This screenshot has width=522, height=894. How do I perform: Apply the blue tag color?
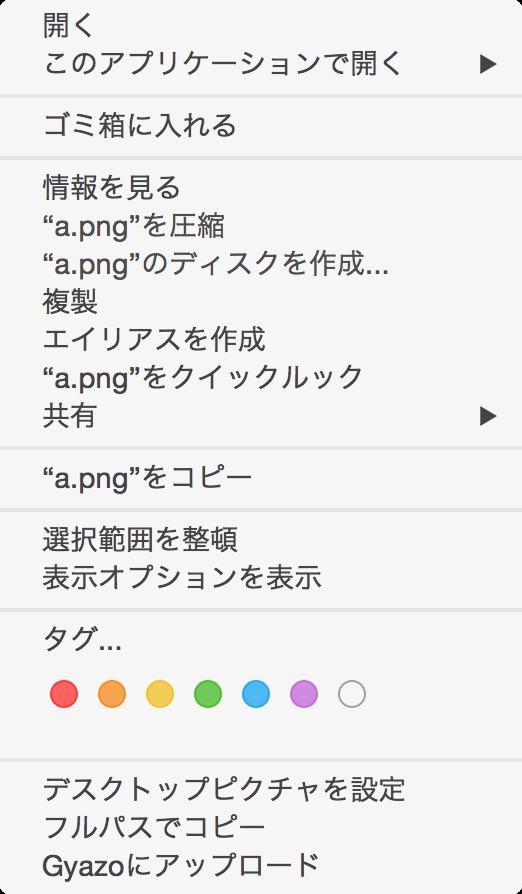[x=256, y=694]
